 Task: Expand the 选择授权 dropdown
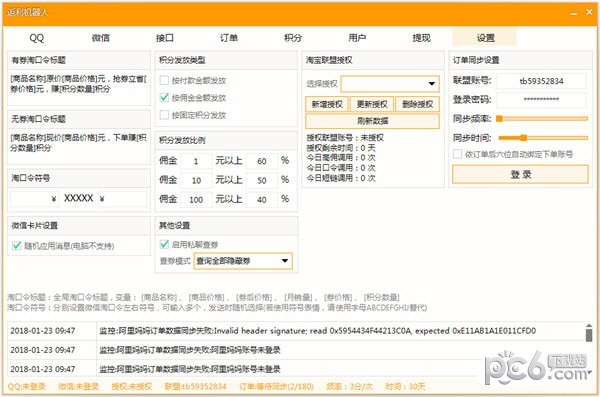tap(390, 83)
